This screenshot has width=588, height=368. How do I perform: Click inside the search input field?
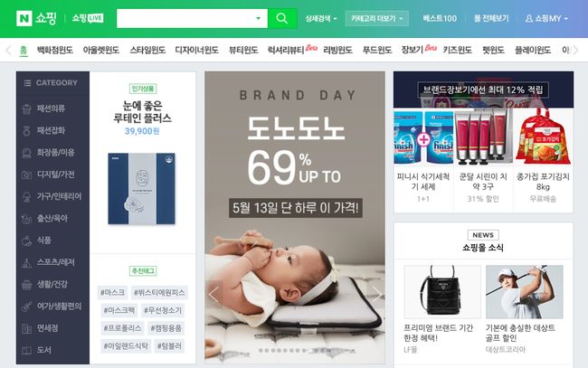point(185,18)
